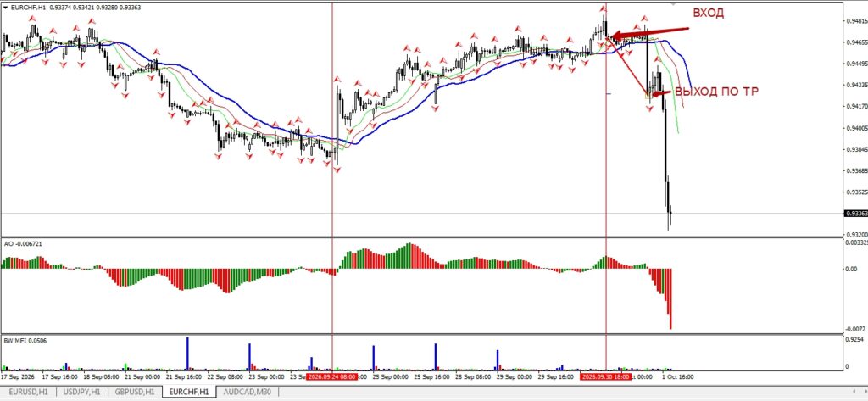Click the 0.94005 price scale value
The width and height of the screenshot is (868, 401).
pyautogui.click(x=856, y=128)
